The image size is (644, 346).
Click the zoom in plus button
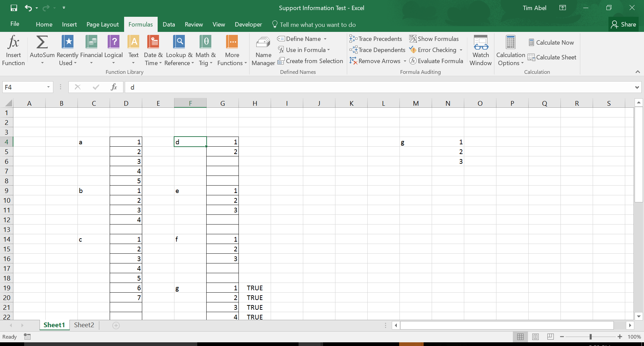click(x=620, y=337)
